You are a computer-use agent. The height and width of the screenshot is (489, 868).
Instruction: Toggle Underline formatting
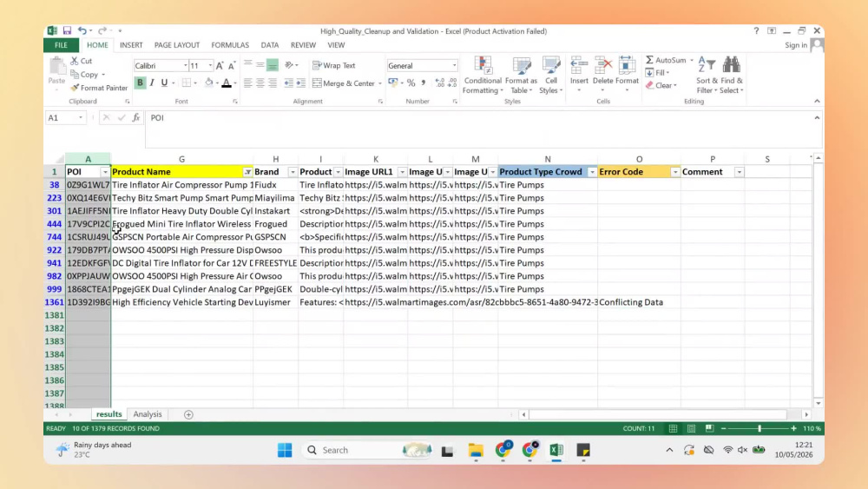(x=164, y=83)
